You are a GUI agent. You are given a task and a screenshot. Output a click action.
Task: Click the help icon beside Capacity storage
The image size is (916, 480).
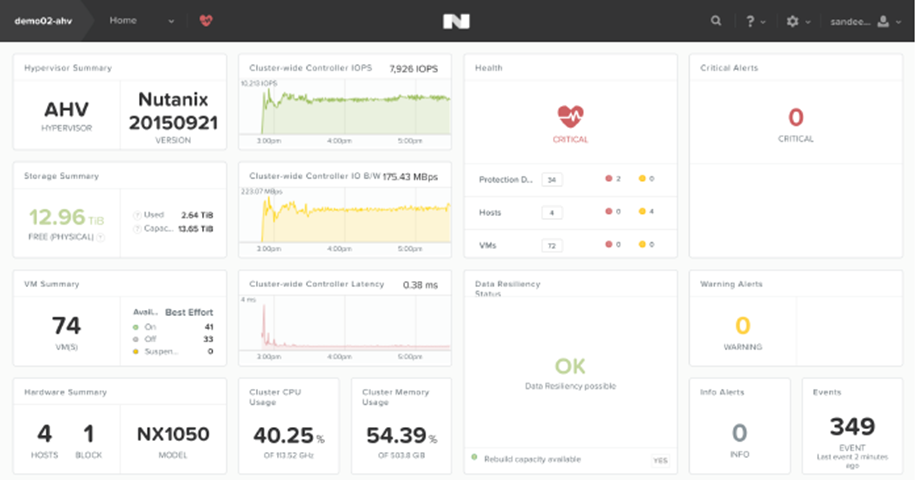[x=136, y=228]
